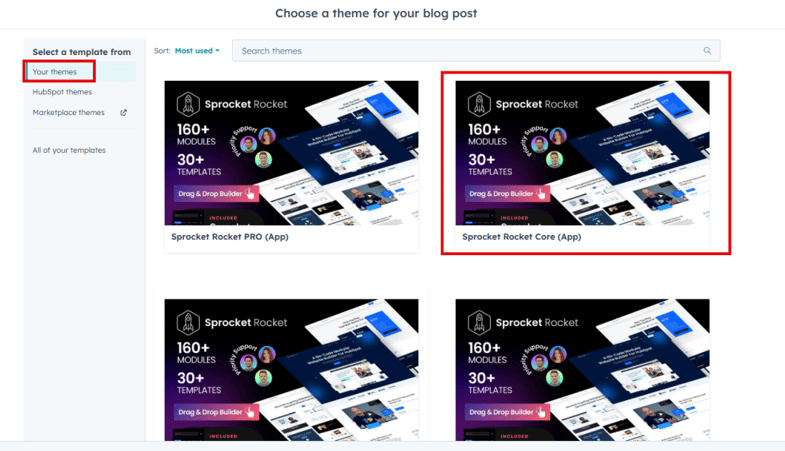Screen dimensions: 785x451
Task: Click the Search themes input field
Action: click(x=476, y=51)
